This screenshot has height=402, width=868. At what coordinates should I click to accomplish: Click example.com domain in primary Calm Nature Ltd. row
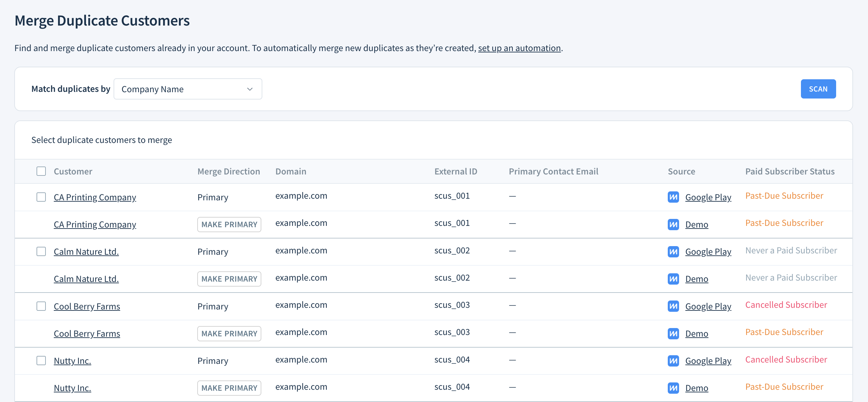301,250
